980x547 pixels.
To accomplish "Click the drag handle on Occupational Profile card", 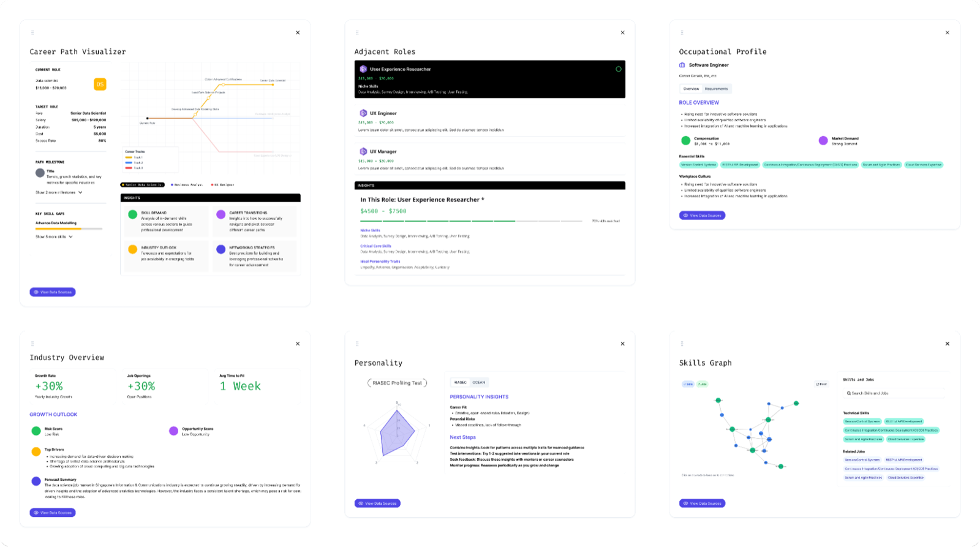I will pos(682,32).
